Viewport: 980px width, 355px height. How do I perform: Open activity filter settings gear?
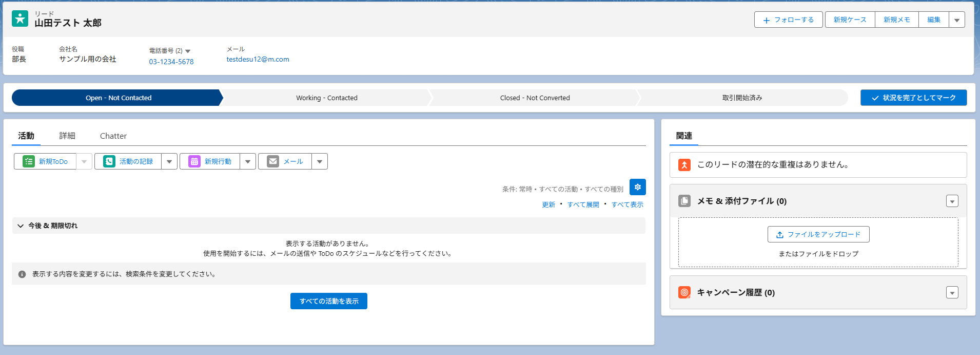point(638,187)
